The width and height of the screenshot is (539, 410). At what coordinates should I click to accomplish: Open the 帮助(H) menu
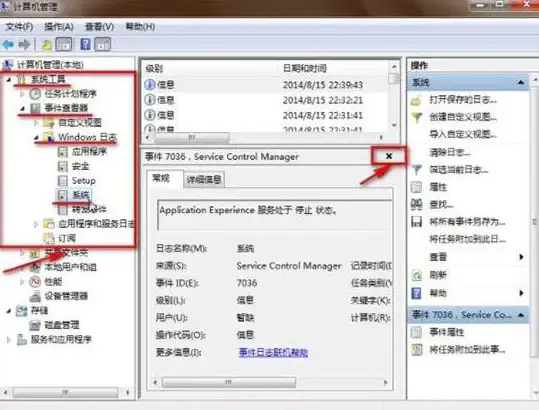[140, 26]
